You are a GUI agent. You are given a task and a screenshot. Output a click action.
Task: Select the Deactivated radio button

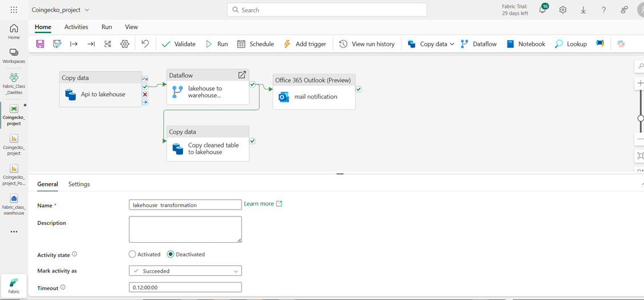171,254
